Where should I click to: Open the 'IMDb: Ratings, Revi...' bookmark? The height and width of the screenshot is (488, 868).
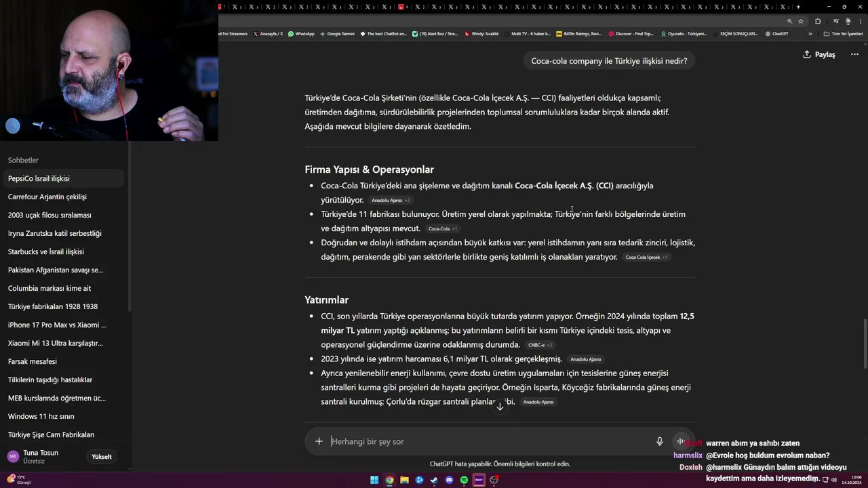tap(578, 33)
